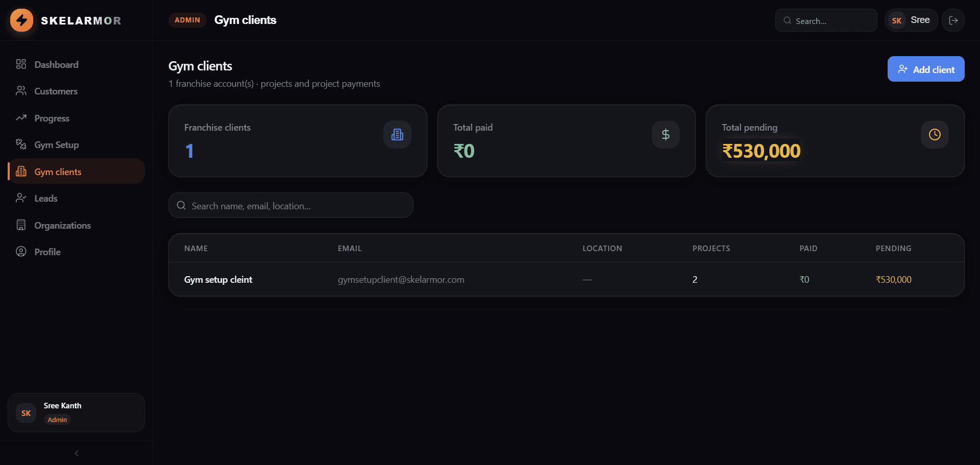Click the Total pending clock icon
The width and height of the screenshot is (980, 465).
935,135
